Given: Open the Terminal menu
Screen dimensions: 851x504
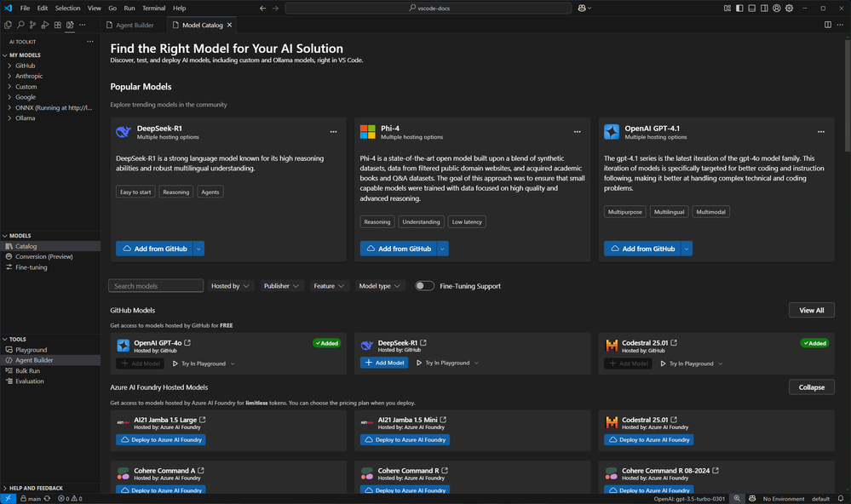Looking at the screenshot, I should (153, 8).
